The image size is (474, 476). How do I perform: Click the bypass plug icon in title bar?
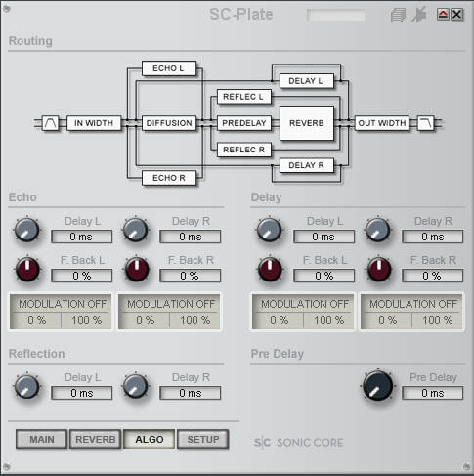(418, 15)
